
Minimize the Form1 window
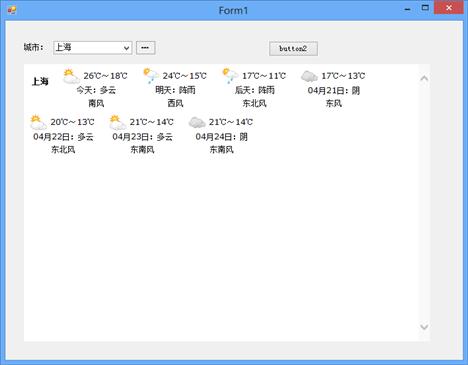(407, 9)
